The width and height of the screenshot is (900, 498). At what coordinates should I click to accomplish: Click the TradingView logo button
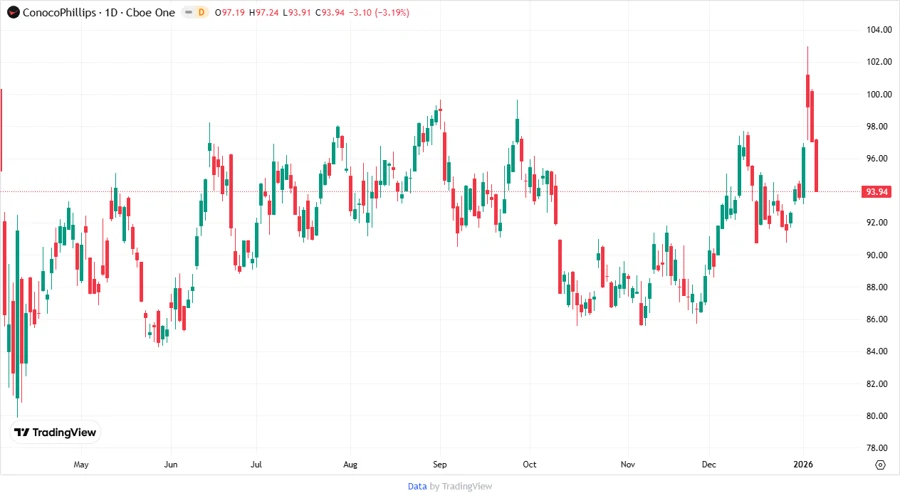pos(55,432)
